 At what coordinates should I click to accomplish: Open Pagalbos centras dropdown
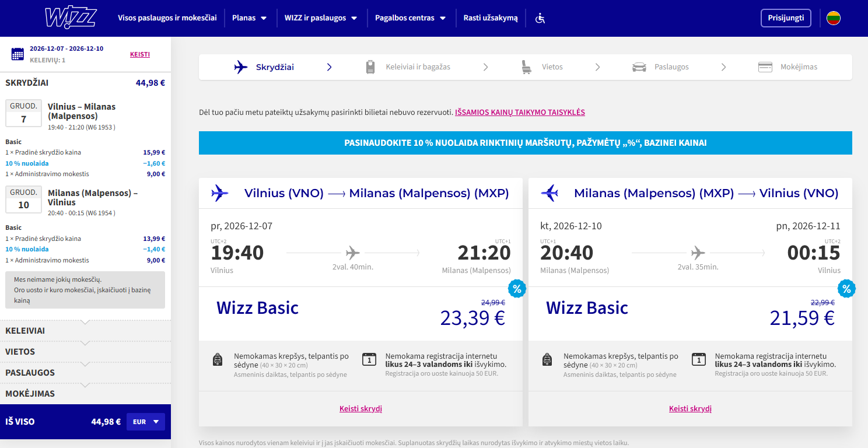tap(411, 18)
